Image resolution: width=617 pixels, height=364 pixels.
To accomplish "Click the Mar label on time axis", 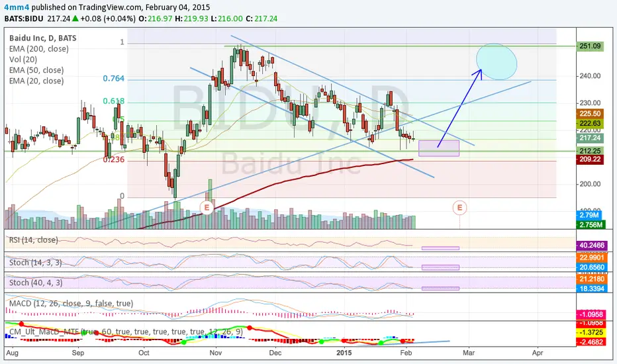I will pos(469,353).
